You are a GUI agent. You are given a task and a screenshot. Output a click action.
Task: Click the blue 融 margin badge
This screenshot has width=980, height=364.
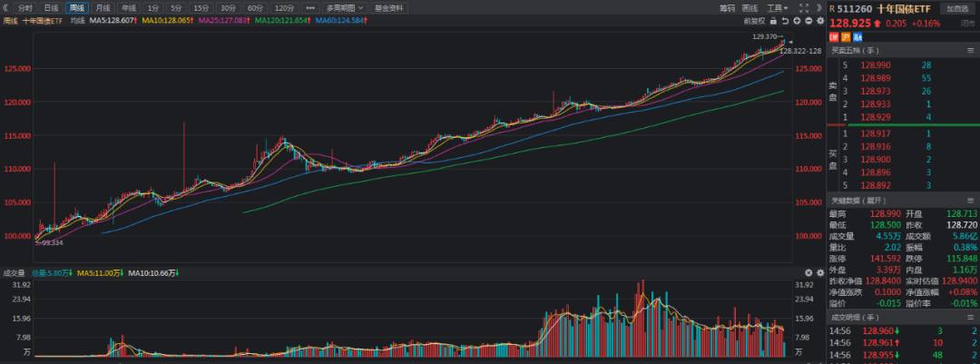click(857, 37)
